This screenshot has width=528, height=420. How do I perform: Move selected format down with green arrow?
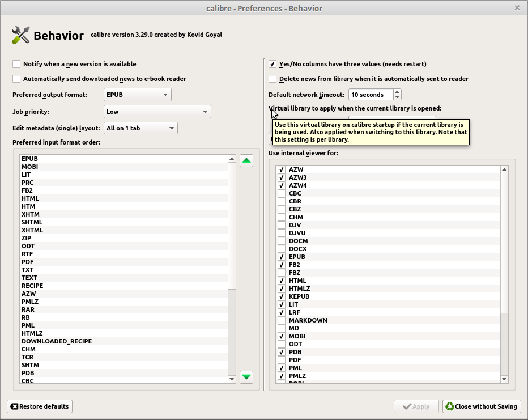[x=246, y=376]
